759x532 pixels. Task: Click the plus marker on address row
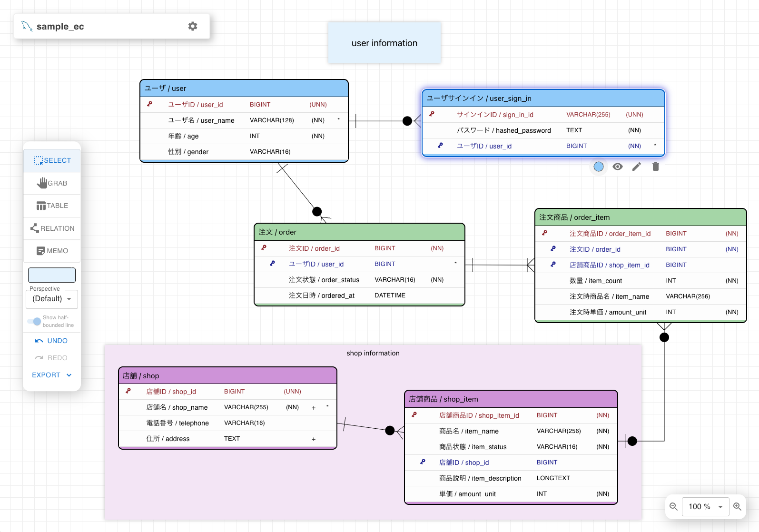[x=314, y=439]
